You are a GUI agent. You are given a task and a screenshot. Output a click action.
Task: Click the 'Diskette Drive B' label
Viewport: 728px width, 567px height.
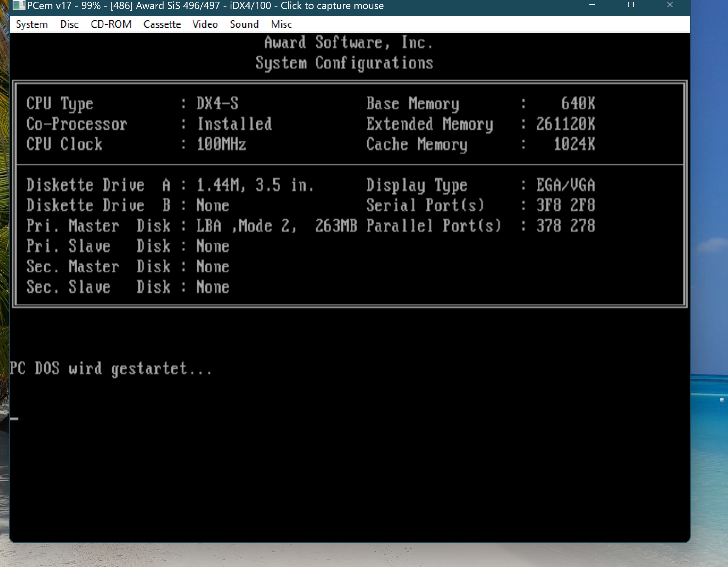click(99, 206)
